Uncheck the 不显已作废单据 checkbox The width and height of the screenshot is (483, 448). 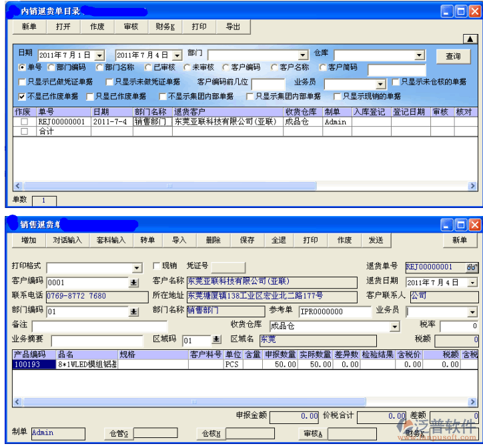click(22, 97)
